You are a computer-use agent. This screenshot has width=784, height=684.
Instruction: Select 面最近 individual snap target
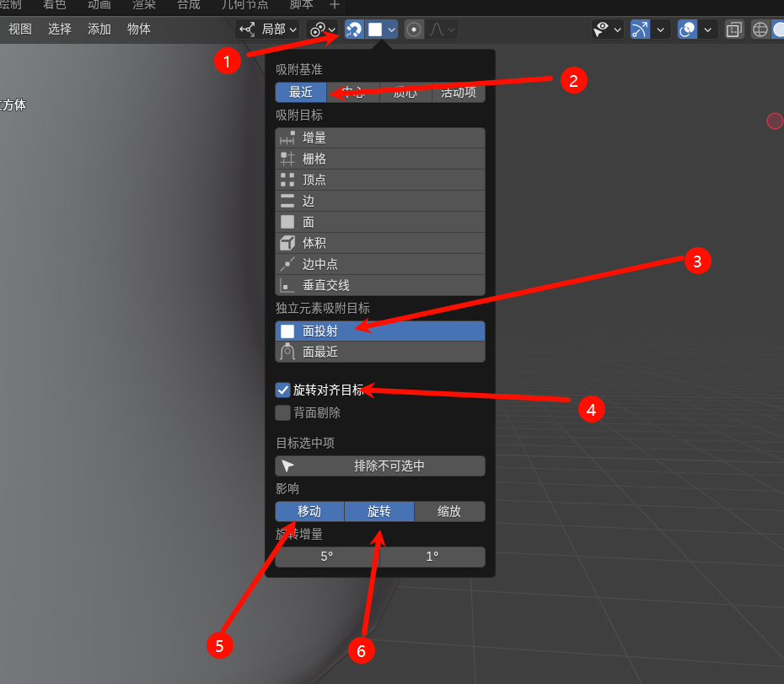coord(380,352)
